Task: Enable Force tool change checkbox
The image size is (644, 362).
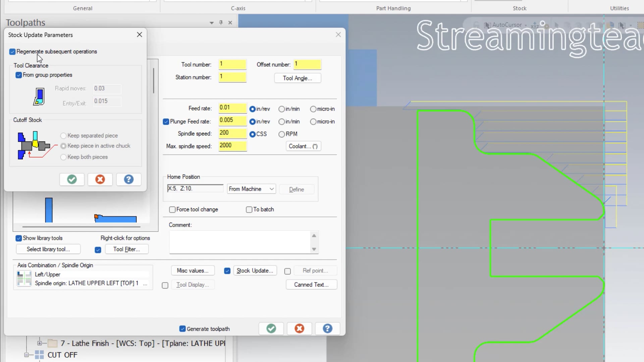Action: pos(172,209)
